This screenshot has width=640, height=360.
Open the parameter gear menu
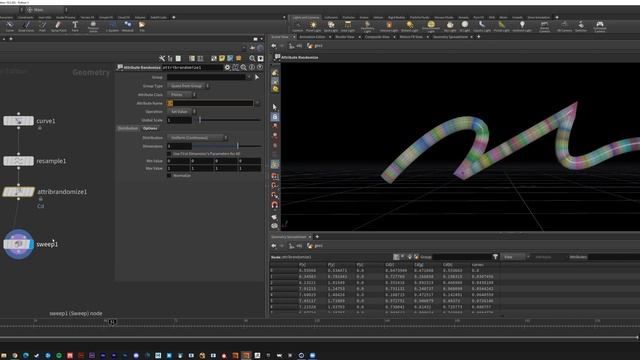(x=227, y=67)
